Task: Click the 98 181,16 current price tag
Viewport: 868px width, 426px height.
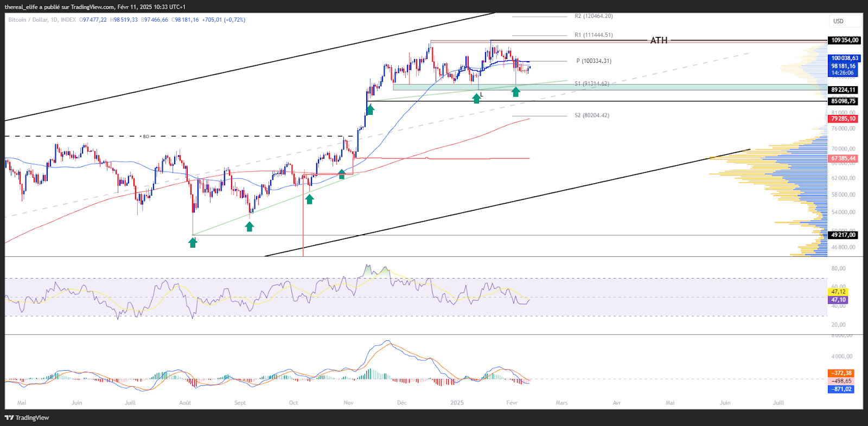Action: tap(844, 66)
